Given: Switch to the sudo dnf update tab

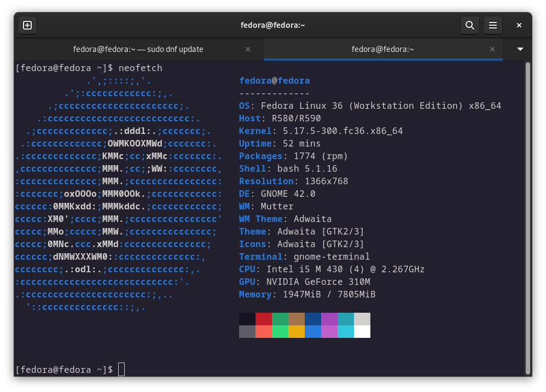Looking at the screenshot, I should [138, 49].
